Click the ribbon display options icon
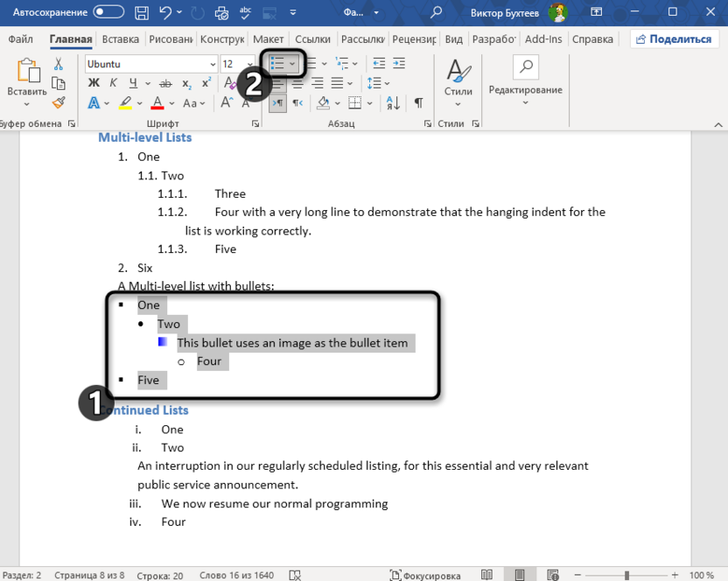Screen dimensions: 728x581 pyautogui.click(x=596, y=12)
